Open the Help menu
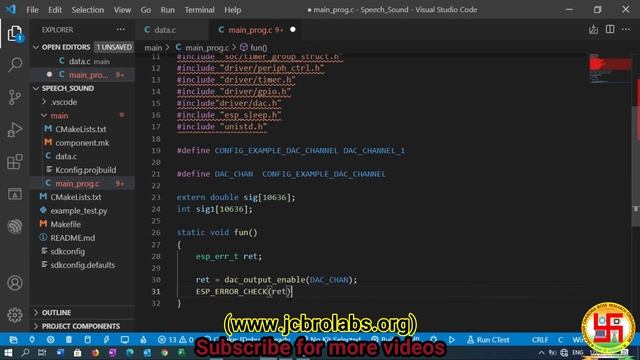The width and height of the screenshot is (640, 360). tap(233, 9)
